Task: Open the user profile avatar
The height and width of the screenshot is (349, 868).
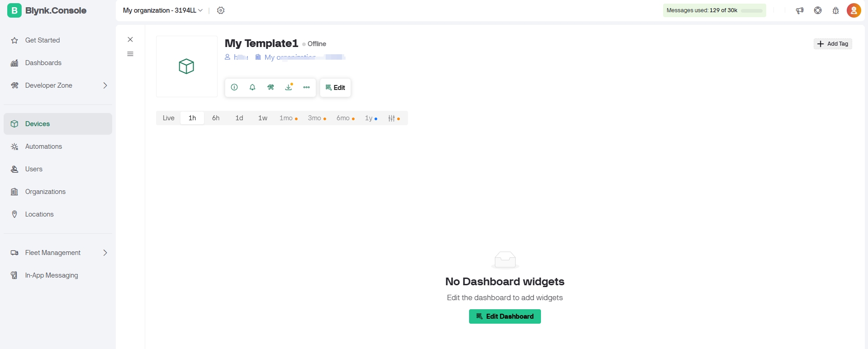Action: (x=854, y=10)
